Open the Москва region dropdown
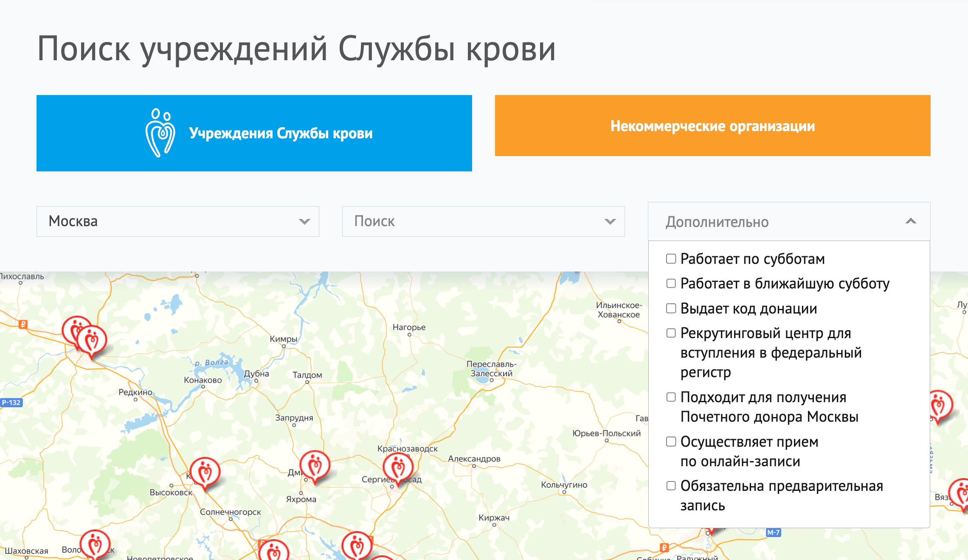Screen dimensions: 968x560 [178, 221]
